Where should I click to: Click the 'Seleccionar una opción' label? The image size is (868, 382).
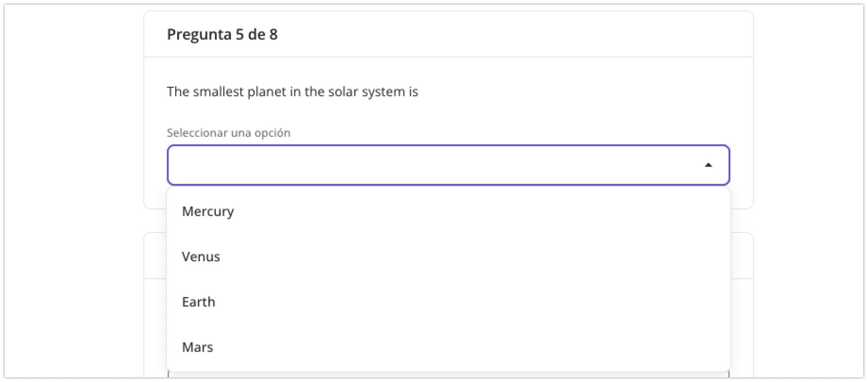click(229, 133)
